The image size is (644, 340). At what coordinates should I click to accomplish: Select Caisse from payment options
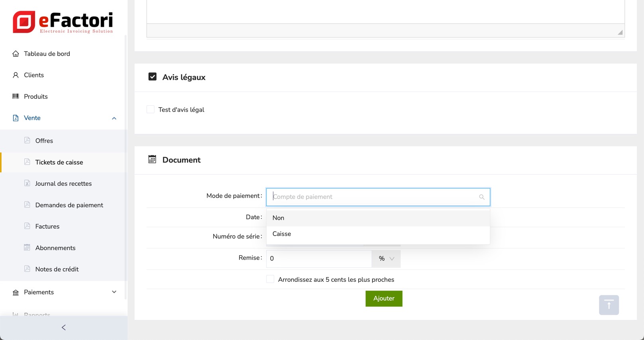[x=282, y=234]
